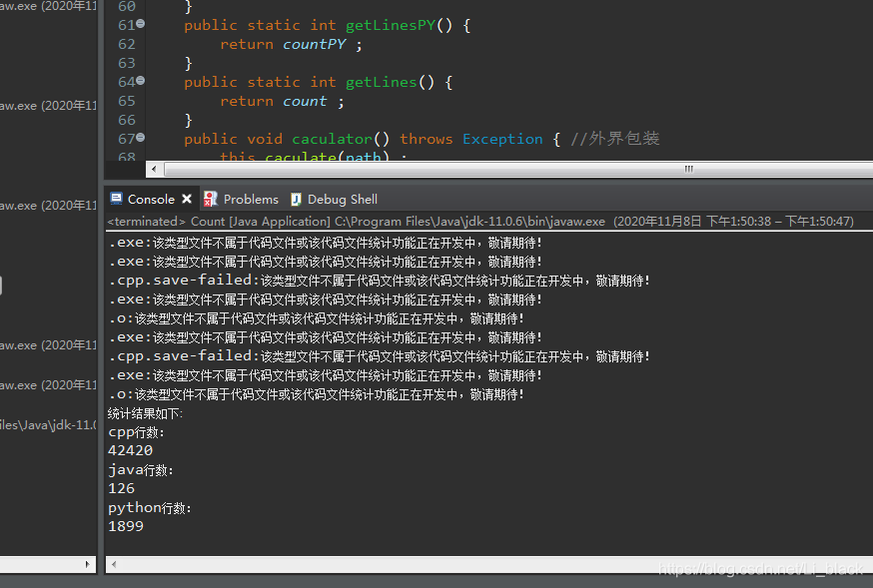Click the Console tab icon
873x588 pixels.
click(116, 199)
